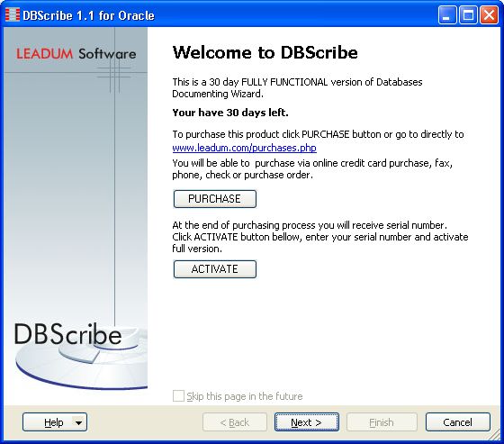Open the www.leadum.com/purchases.php link

(x=244, y=148)
